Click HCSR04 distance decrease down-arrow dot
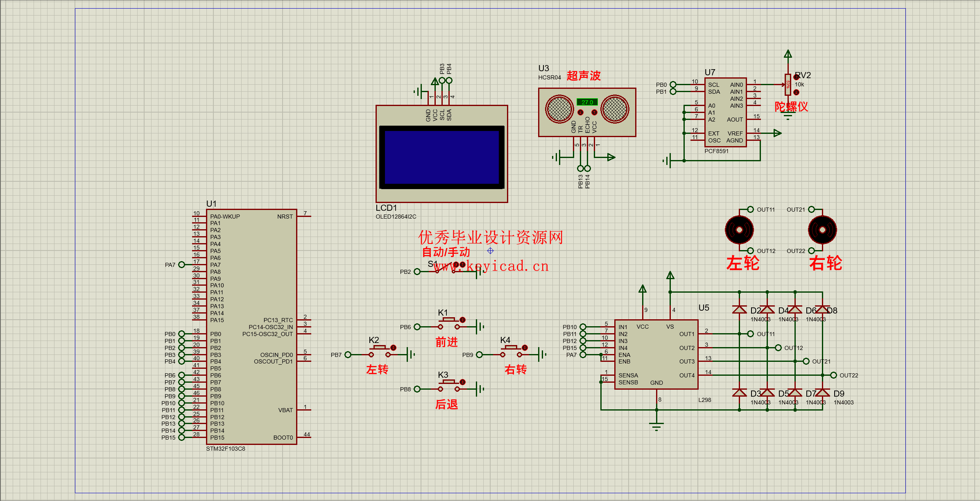 pyautogui.click(x=580, y=112)
